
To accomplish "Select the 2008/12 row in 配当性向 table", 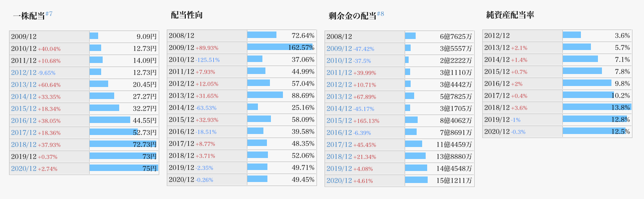I will click(241, 35).
